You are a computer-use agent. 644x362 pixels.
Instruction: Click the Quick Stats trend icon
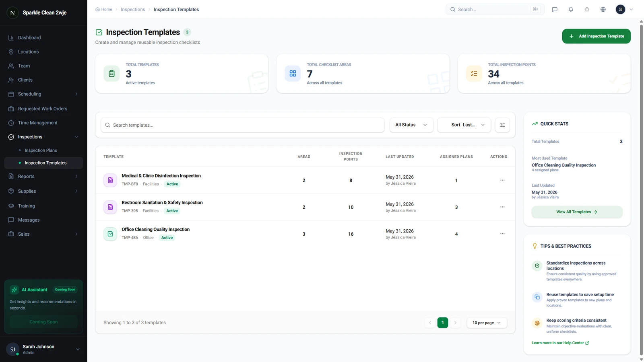[535, 124]
